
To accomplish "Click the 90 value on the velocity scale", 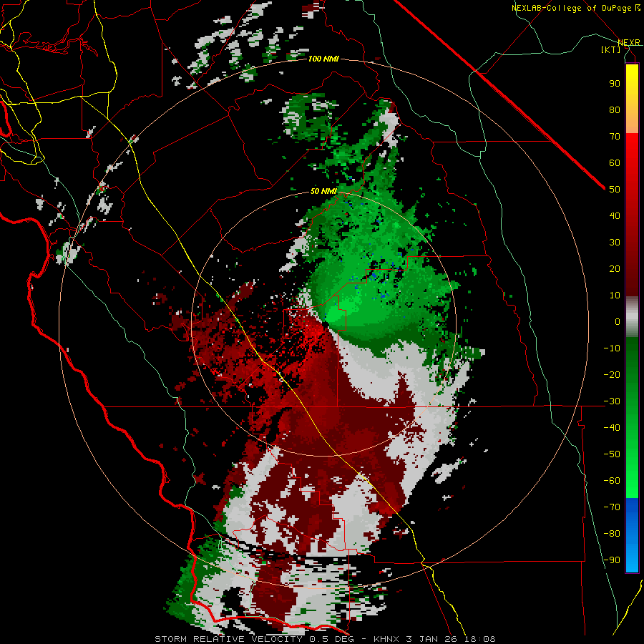I will (x=615, y=84).
